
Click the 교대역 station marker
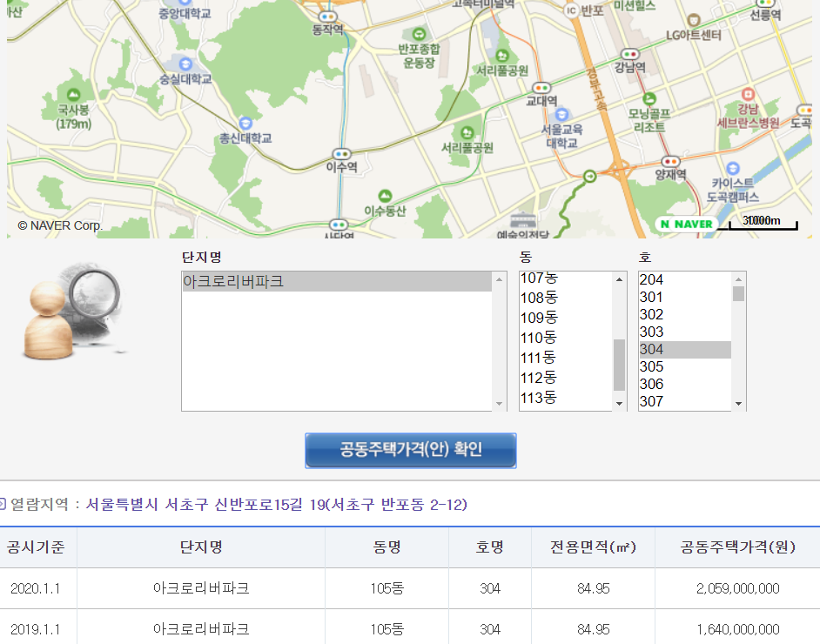pos(541,88)
